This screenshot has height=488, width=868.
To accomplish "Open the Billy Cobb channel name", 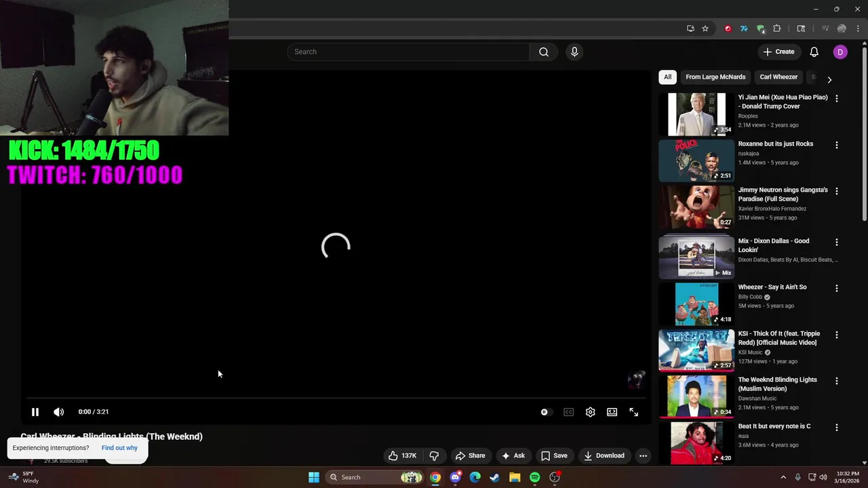I will (x=750, y=297).
